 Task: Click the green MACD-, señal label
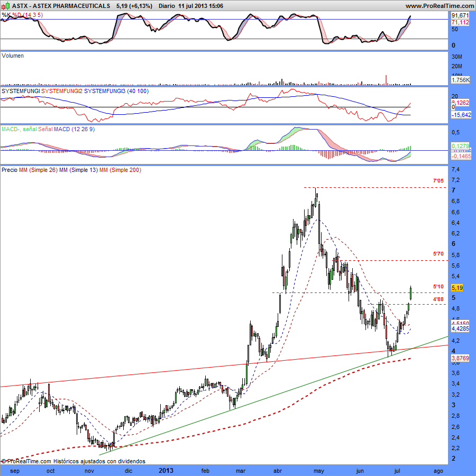[x=19, y=130]
